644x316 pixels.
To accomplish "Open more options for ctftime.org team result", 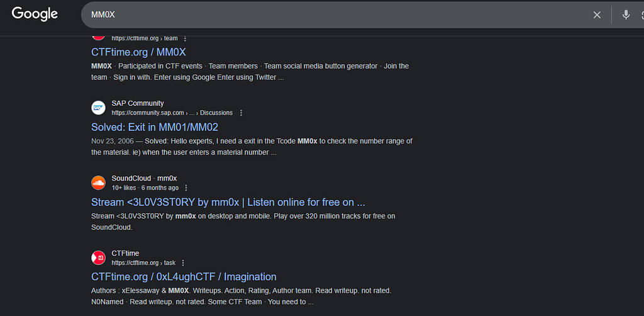I will [x=185, y=38].
